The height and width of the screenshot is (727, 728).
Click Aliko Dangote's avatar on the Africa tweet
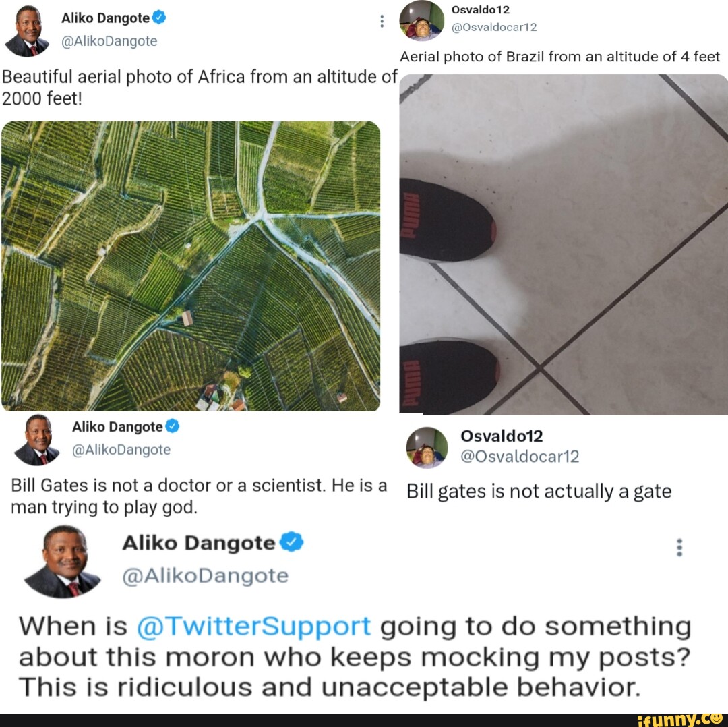pyautogui.click(x=28, y=30)
